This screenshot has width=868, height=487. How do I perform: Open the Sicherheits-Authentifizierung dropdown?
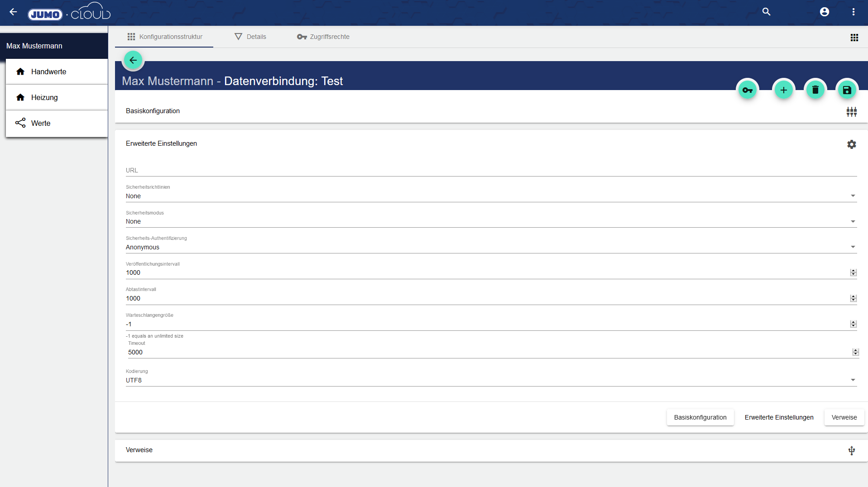click(491, 247)
